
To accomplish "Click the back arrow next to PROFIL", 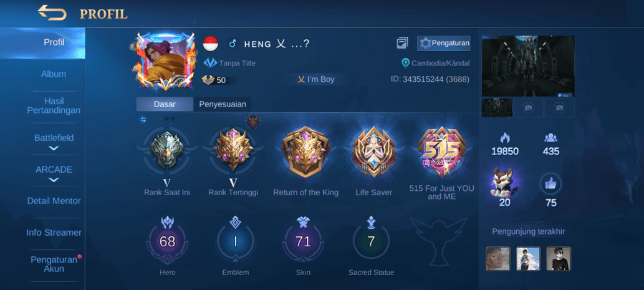I will [52, 13].
